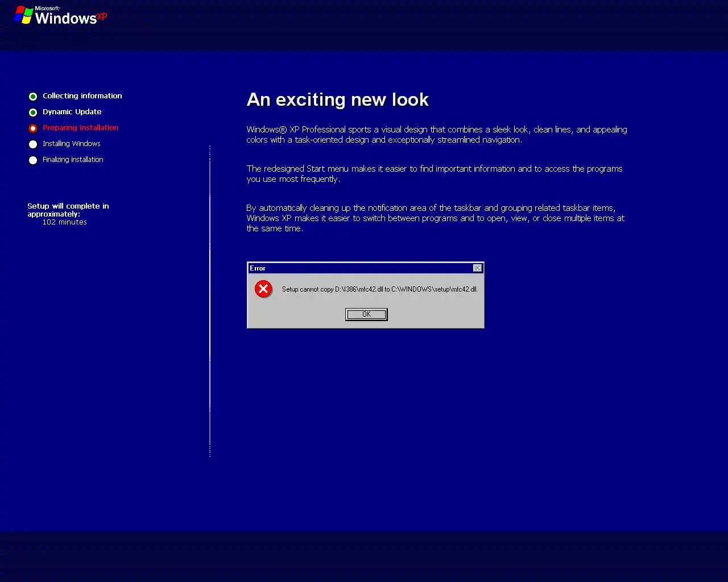Click the '102 minutes' estimate text

tap(65, 222)
